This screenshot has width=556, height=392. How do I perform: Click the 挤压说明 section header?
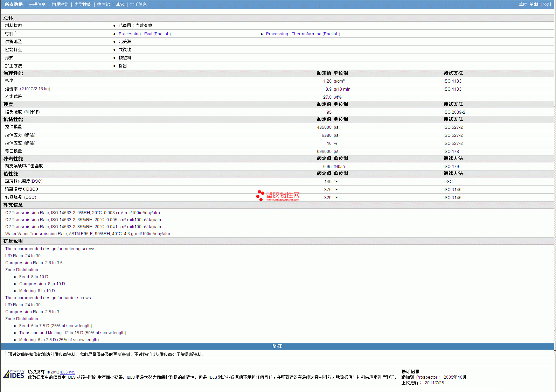[x=13, y=241]
